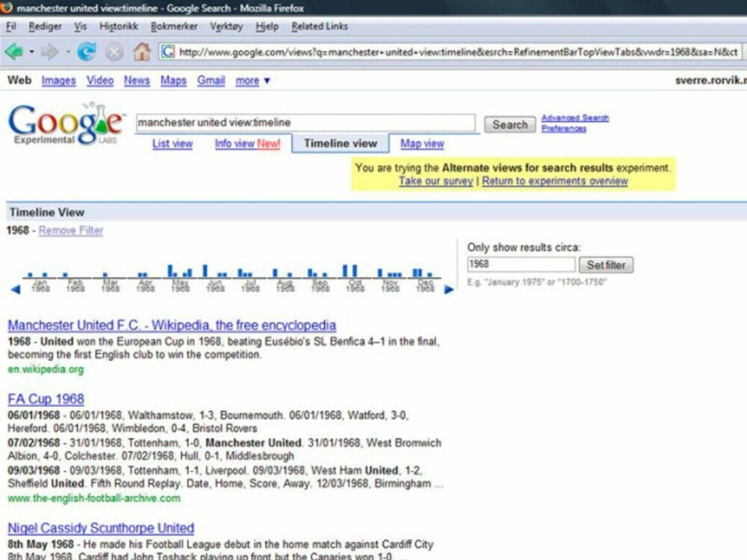The image size is (747, 560).
Task: Select Dec 1968 on the timeline
Action: [425, 285]
